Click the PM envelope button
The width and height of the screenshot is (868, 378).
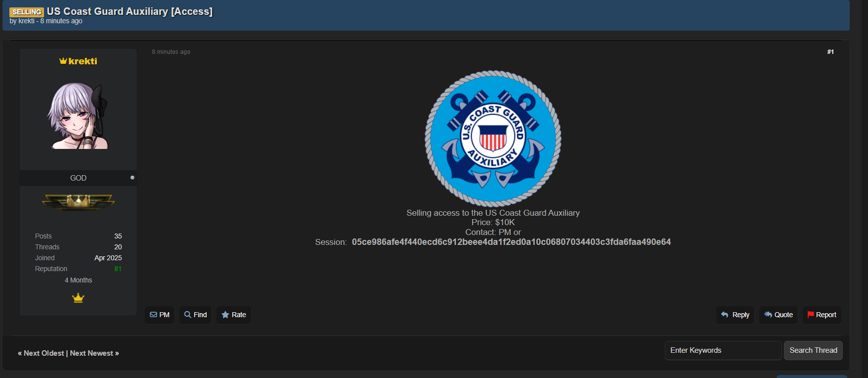160,315
